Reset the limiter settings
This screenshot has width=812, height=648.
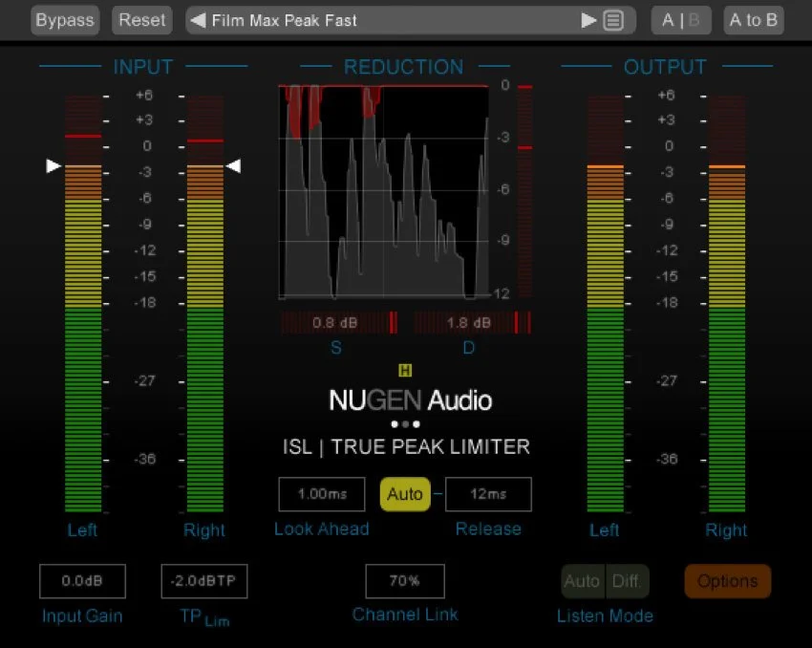pyautogui.click(x=142, y=20)
